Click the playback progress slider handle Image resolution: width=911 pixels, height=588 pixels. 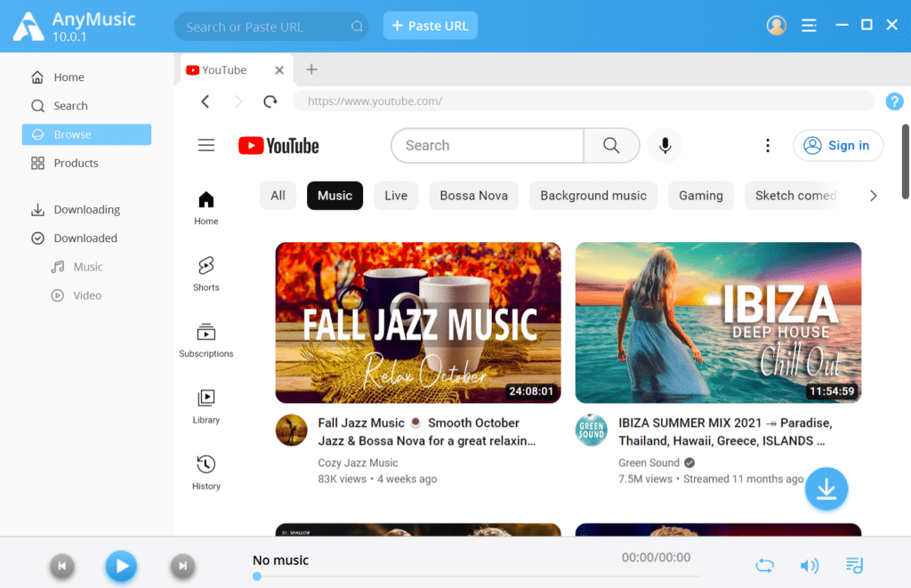point(257,576)
